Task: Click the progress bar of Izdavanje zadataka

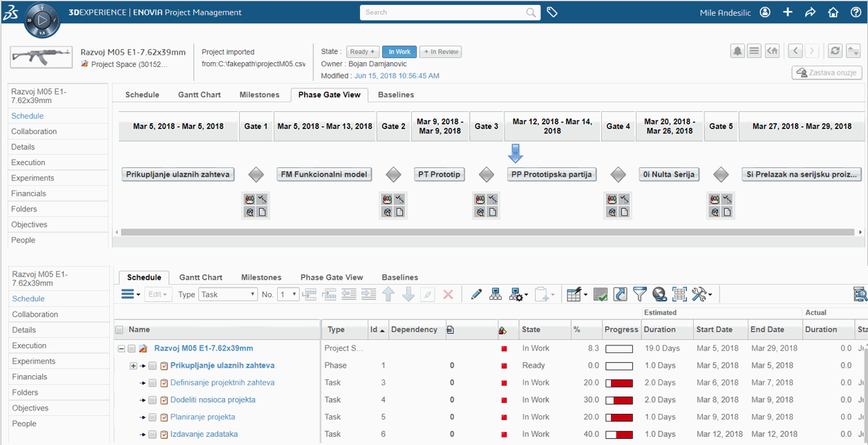Action: 620,434
